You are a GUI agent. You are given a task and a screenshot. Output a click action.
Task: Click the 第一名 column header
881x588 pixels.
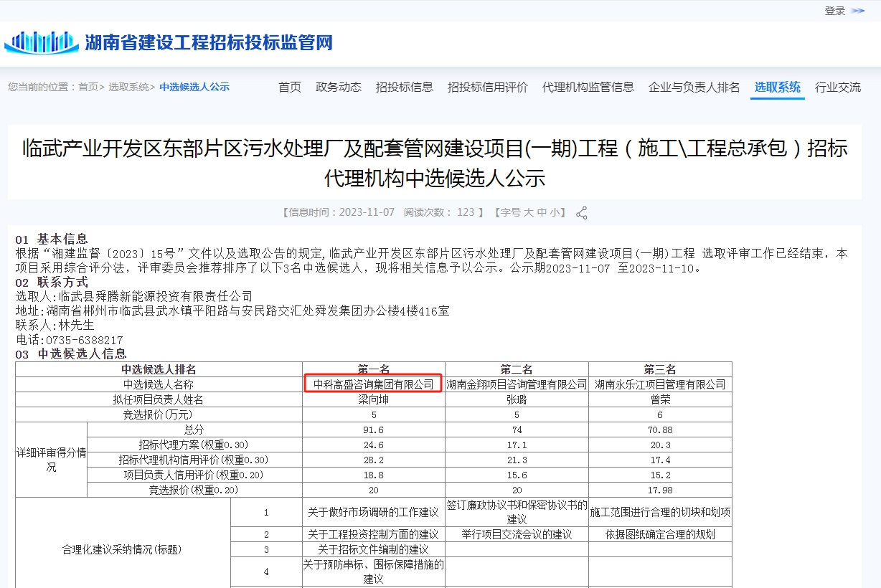[x=374, y=369]
